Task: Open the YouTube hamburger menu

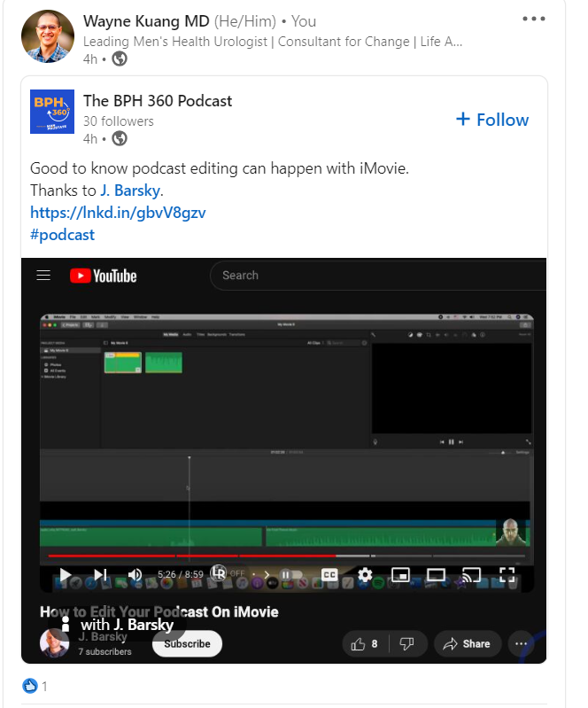Action: tap(43, 276)
